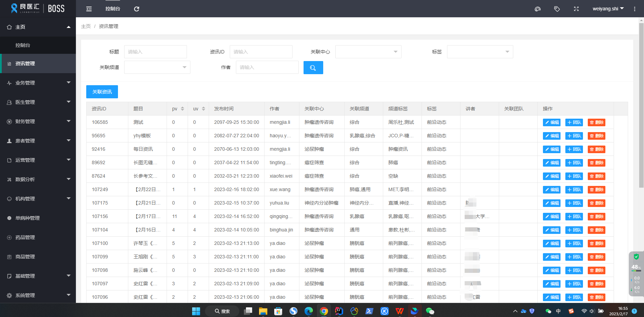Collapse the 主页 sidebar section
This screenshot has width=644, height=317.
[38, 27]
